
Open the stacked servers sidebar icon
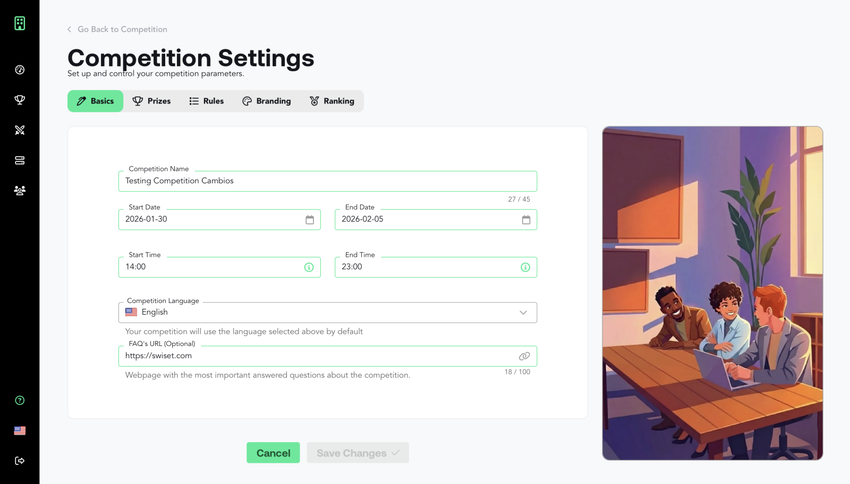(x=20, y=160)
